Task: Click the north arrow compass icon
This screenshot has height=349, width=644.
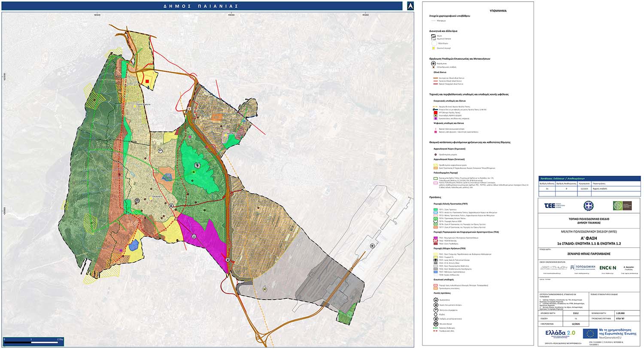Action: click(410, 6)
